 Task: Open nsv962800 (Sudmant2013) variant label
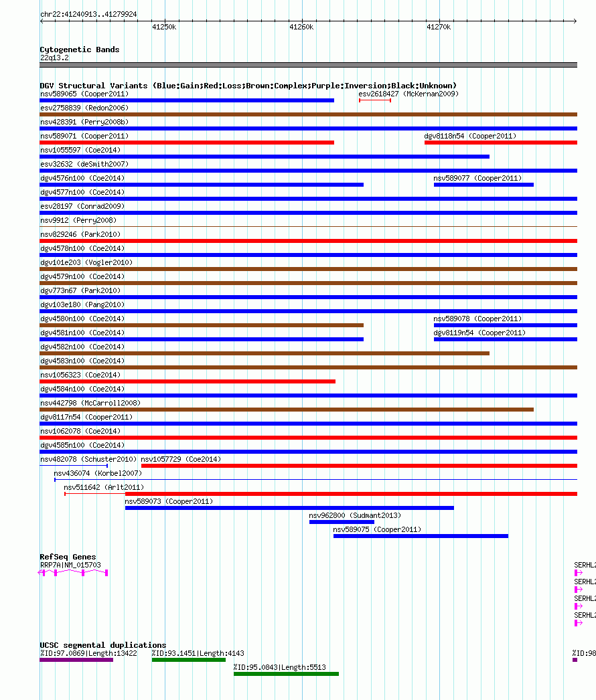click(355, 515)
